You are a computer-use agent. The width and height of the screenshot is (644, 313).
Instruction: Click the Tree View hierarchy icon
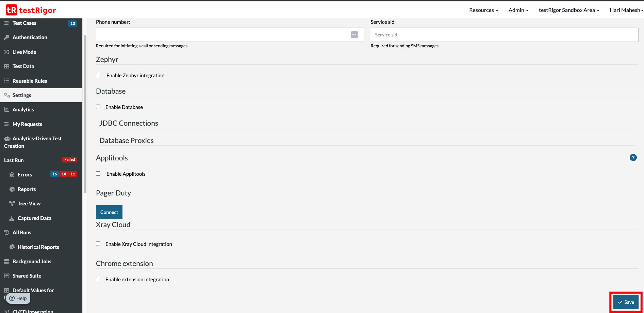click(x=12, y=203)
